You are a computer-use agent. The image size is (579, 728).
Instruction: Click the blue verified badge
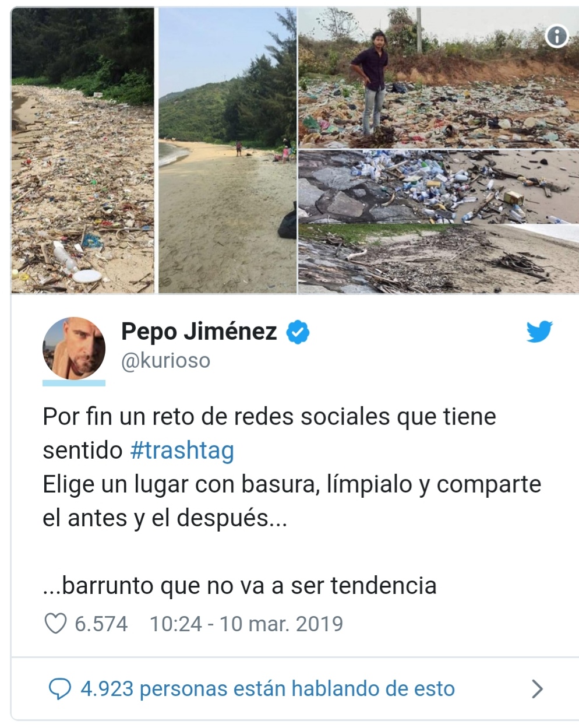pyautogui.click(x=298, y=332)
